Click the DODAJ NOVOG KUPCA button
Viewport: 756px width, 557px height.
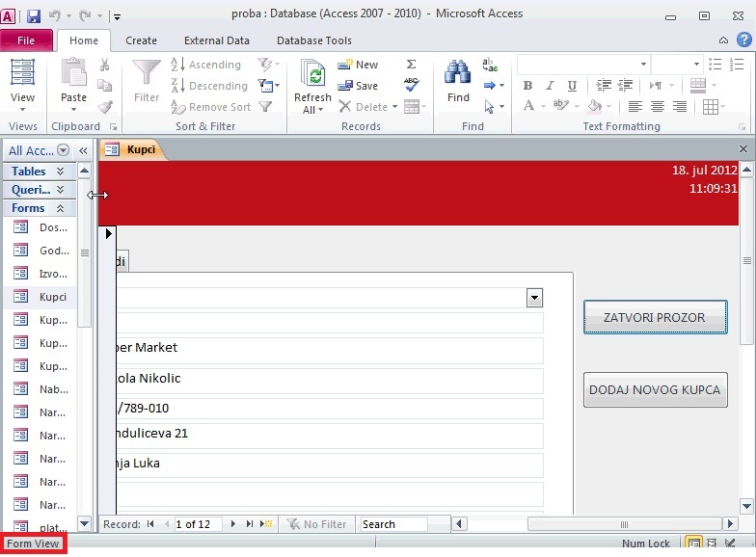[x=656, y=389]
